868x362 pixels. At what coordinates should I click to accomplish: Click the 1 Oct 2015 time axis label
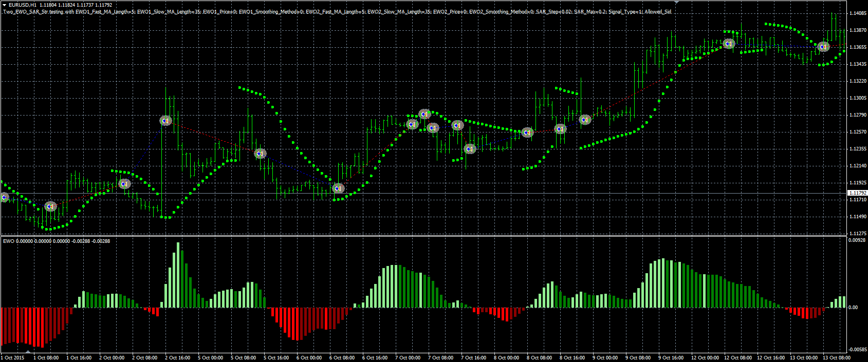(13, 358)
